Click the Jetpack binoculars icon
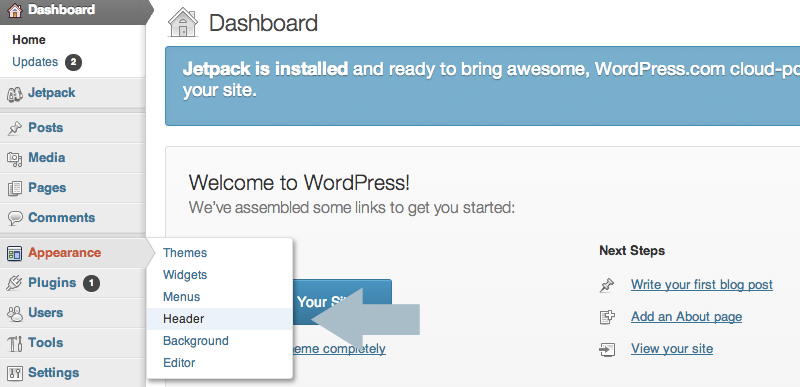The image size is (800, 387). point(15,94)
